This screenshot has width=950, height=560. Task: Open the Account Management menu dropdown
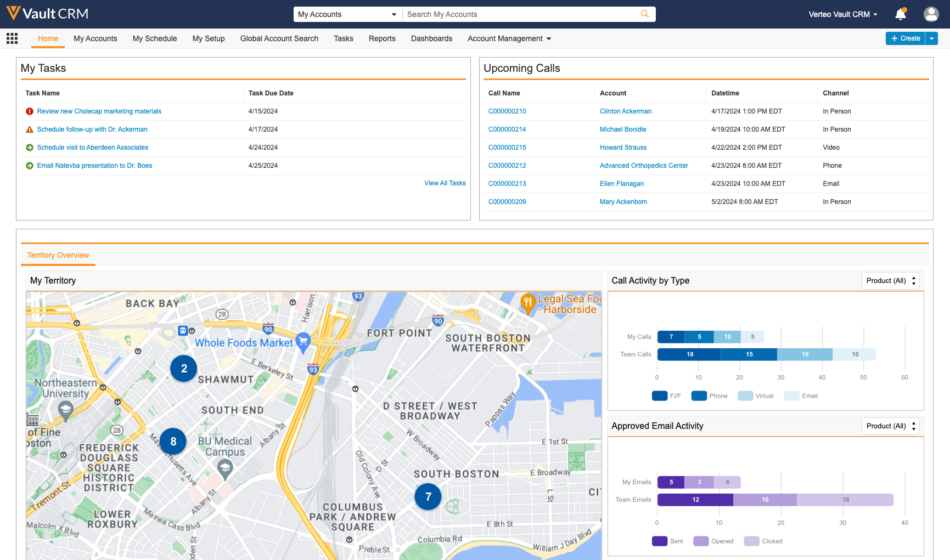(x=509, y=38)
